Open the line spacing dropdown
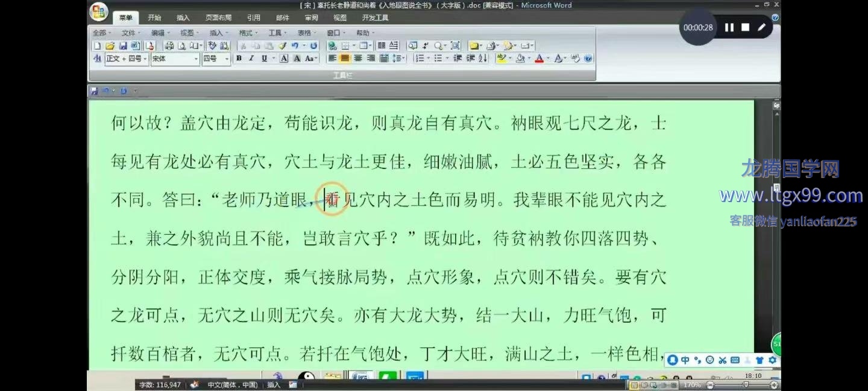Screen dimensions: 868x391 pyautogui.click(x=398, y=59)
